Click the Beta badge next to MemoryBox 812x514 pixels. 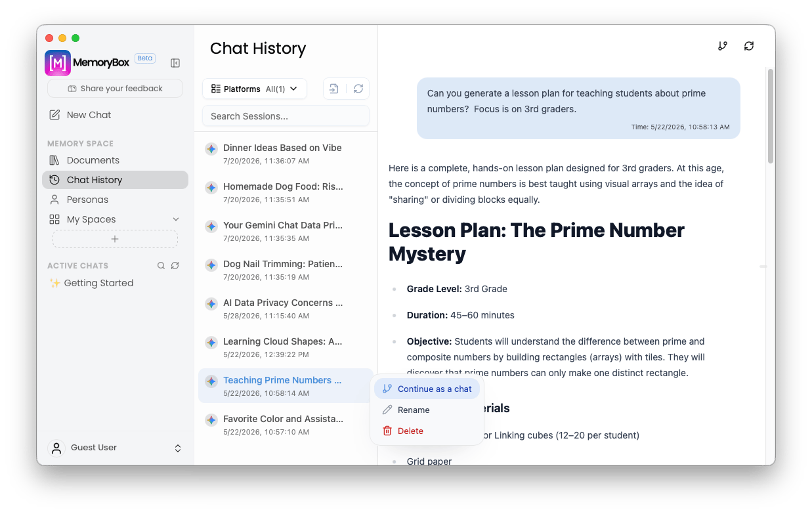click(145, 58)
